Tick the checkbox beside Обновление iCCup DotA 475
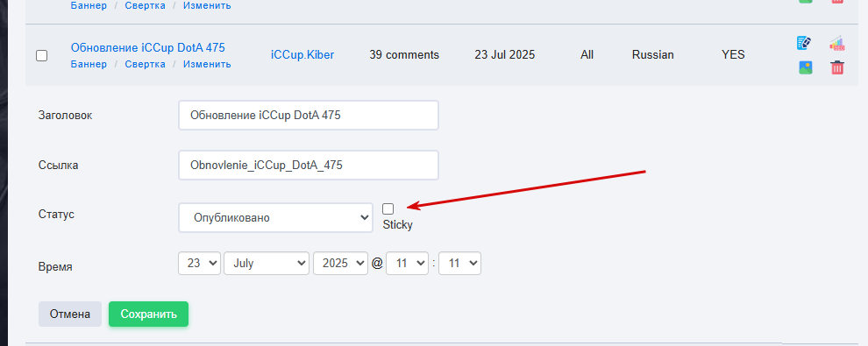The width and height of the screenshot is (868, 346). pos(41,56)
